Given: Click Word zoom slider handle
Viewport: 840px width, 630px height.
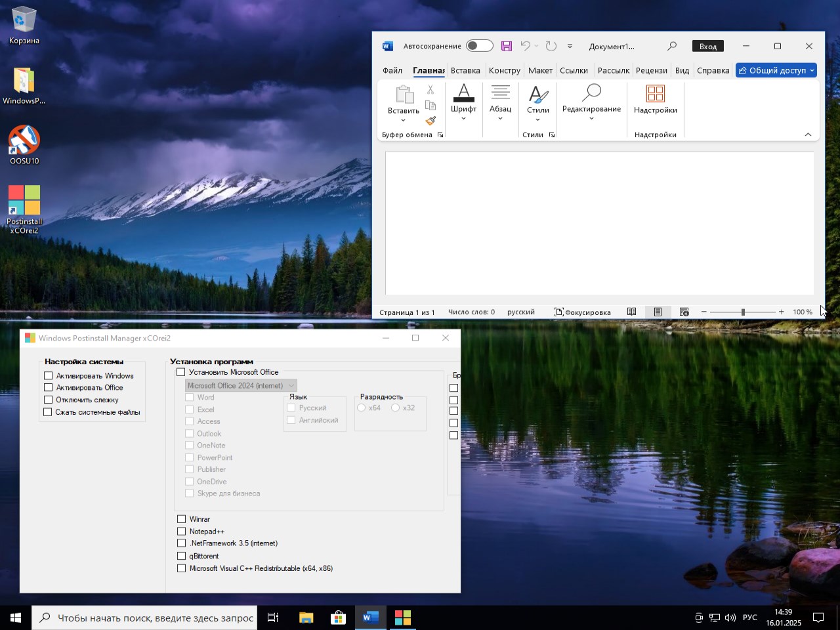Looking at the screenshot, I should coord(743,312).
